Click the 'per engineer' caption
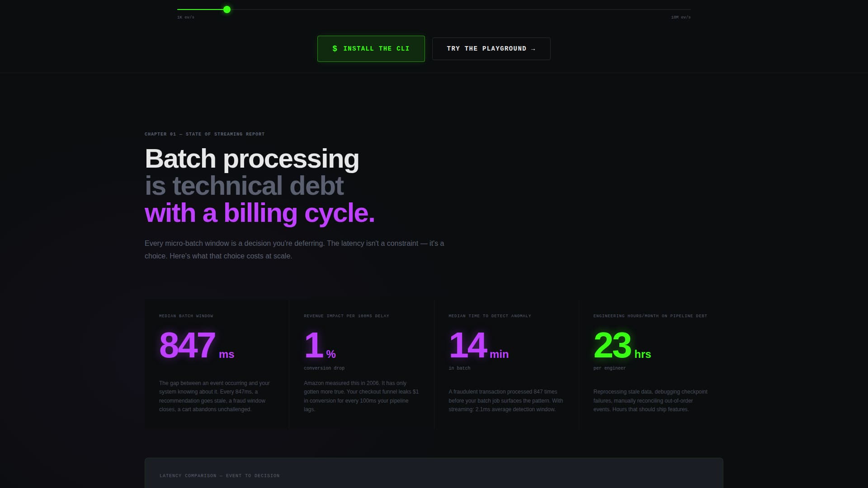 tap(610, 368)
